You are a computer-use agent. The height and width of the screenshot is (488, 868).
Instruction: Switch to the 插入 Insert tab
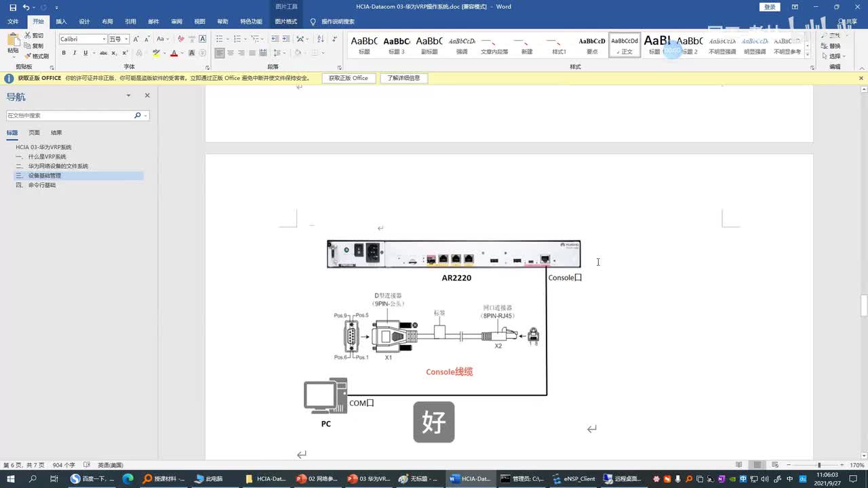click(61, 22)
